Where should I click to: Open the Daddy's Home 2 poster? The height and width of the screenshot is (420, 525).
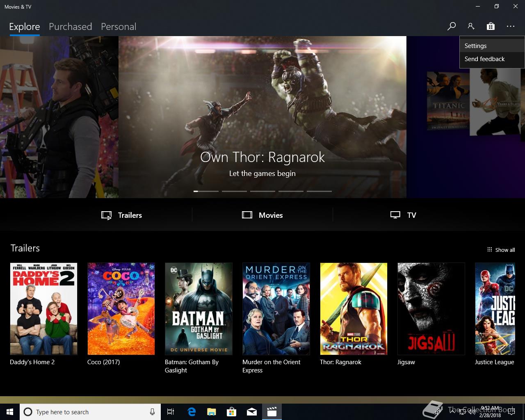(x=43, y=309)
